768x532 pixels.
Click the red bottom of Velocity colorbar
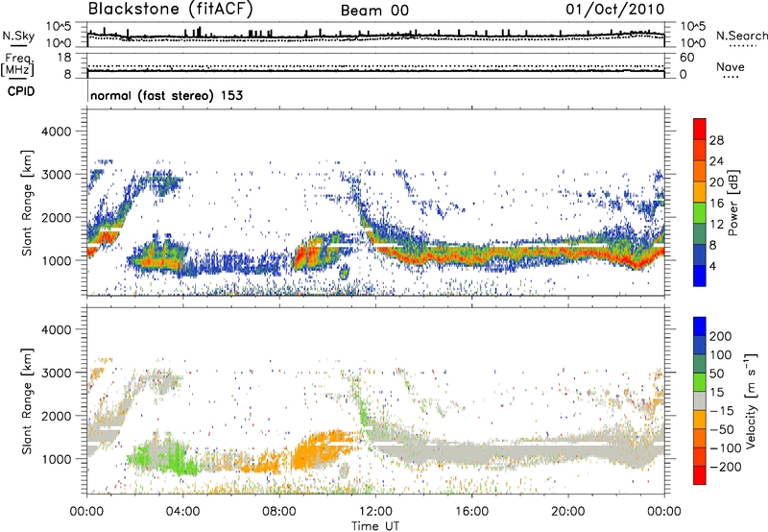pos(700,475)
